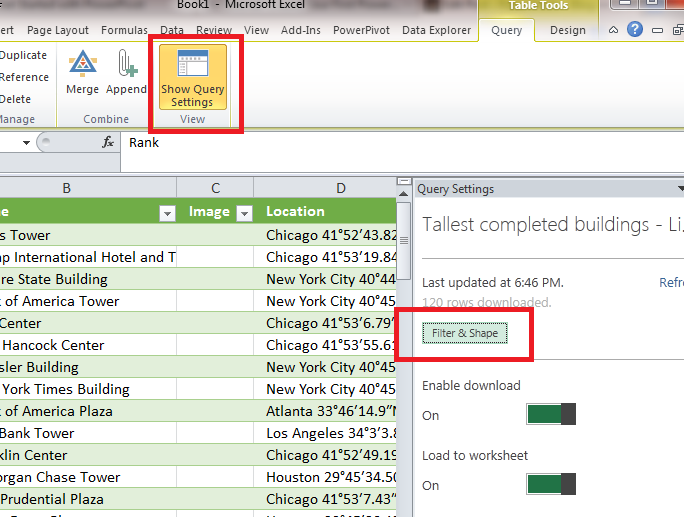The width and height of the screenshot is (684, 520).
Task: Click the worksheet vertical scrollbar thumb
Action: click(404, 240)
